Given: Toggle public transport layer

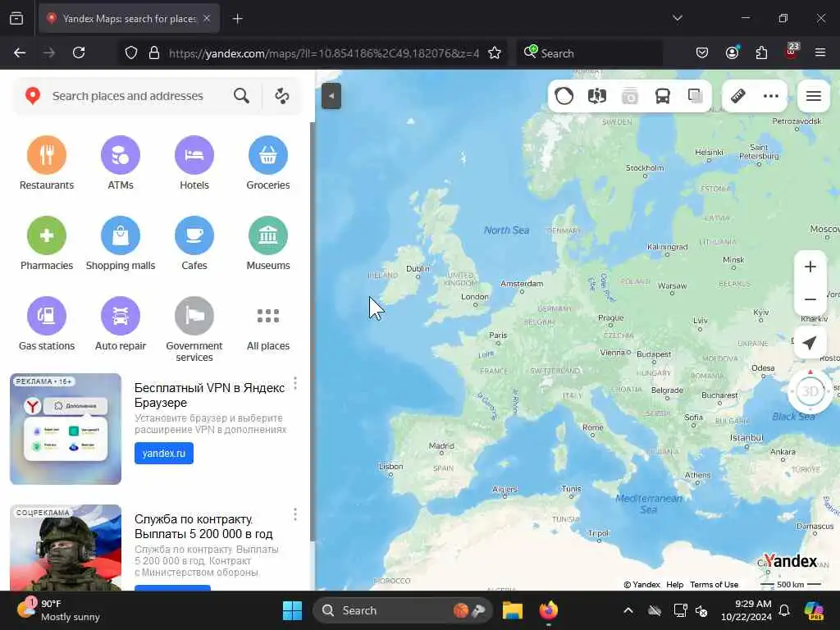Looking at the screenshot, I should [x=663, y=97].
